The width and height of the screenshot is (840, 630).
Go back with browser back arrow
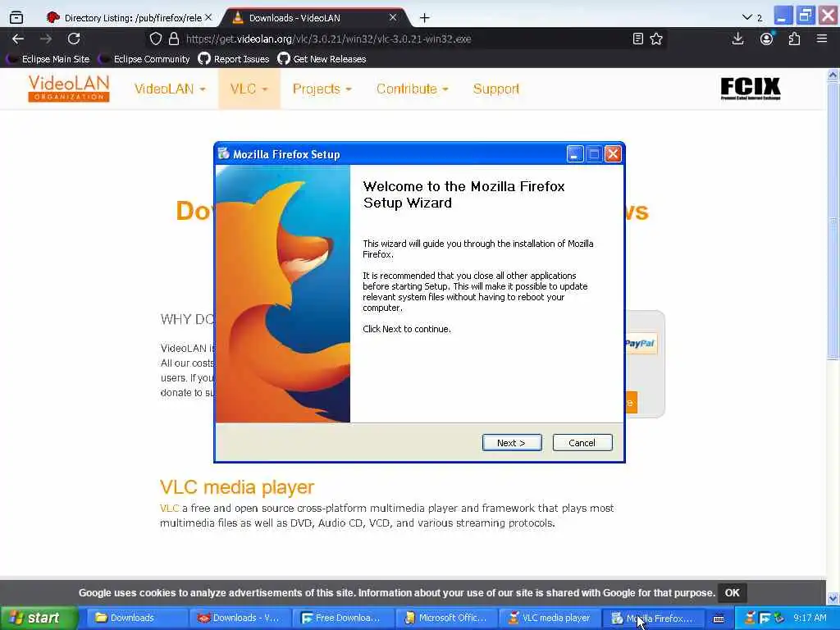point(18,39)
